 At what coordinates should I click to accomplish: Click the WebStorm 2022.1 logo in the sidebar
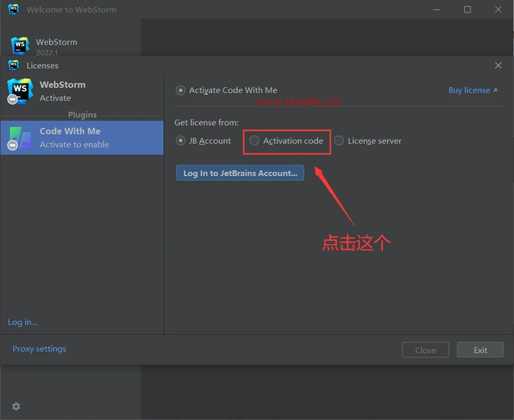pos(20,46)
